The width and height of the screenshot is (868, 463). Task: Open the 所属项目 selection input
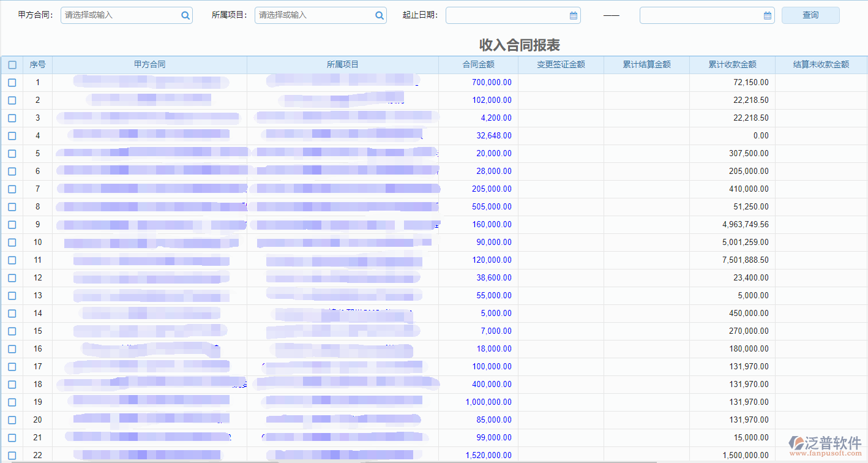point(312,15)
